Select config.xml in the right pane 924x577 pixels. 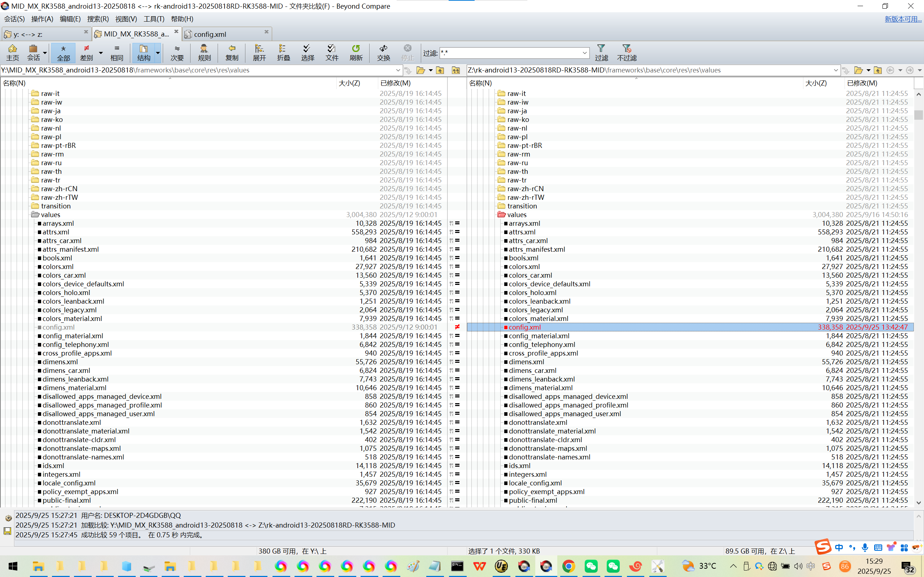click(524, 327)
